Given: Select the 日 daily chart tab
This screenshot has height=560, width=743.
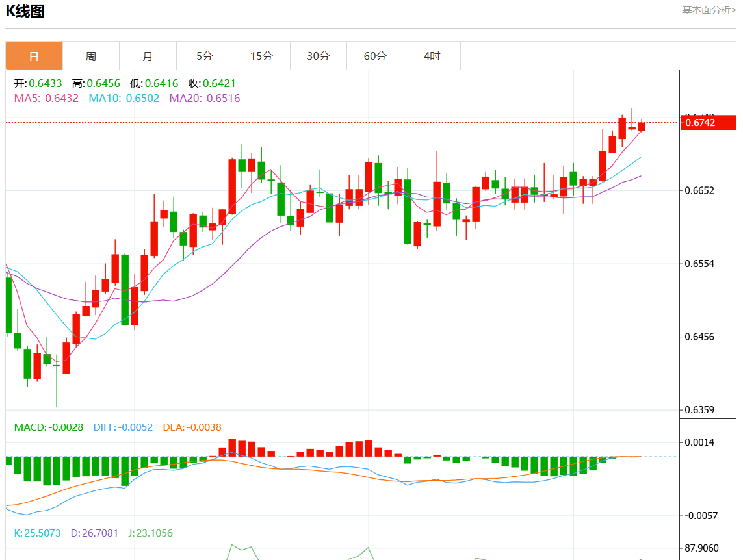Looking at the screenshot, I should click(x=34, y=56).
